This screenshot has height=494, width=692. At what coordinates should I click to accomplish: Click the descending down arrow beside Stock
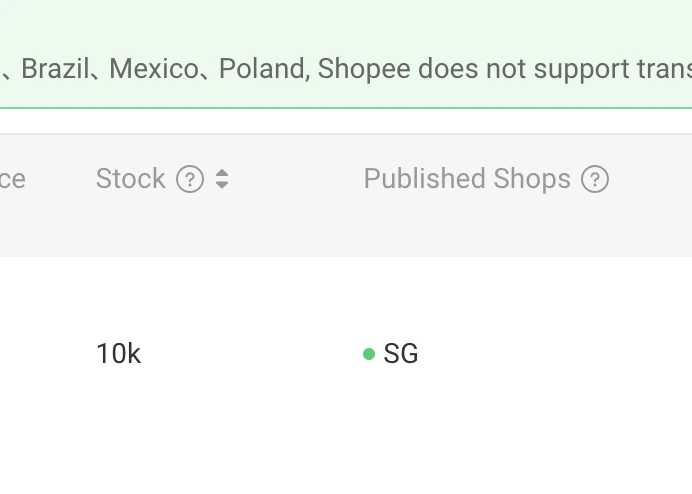click(222, 185)
